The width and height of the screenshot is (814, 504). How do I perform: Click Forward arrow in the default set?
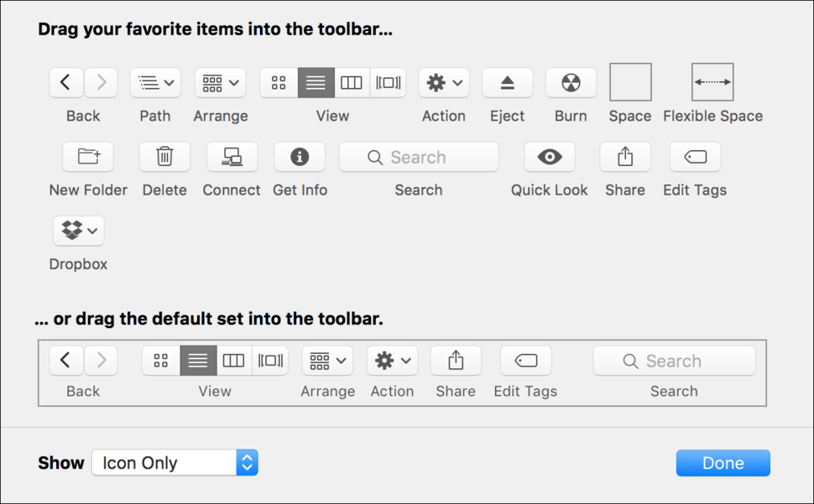(x=102, y=361)
